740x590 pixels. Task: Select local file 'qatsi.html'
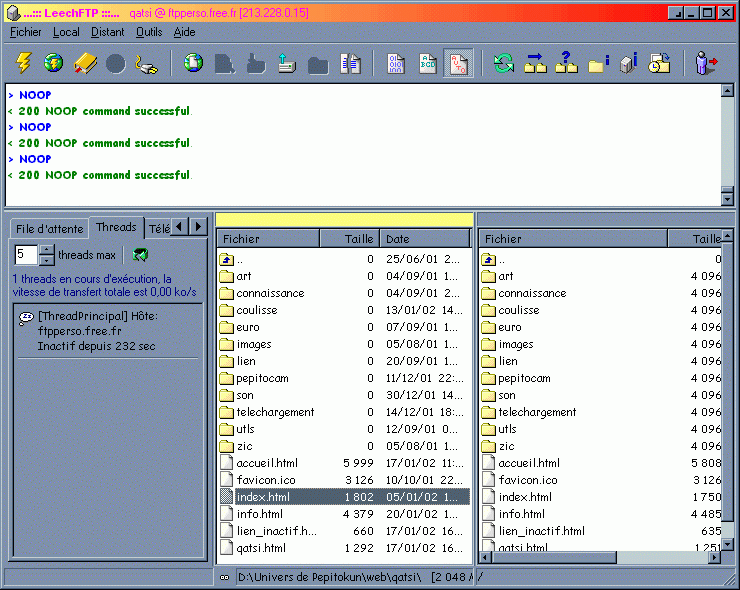[x=253, y=548]
